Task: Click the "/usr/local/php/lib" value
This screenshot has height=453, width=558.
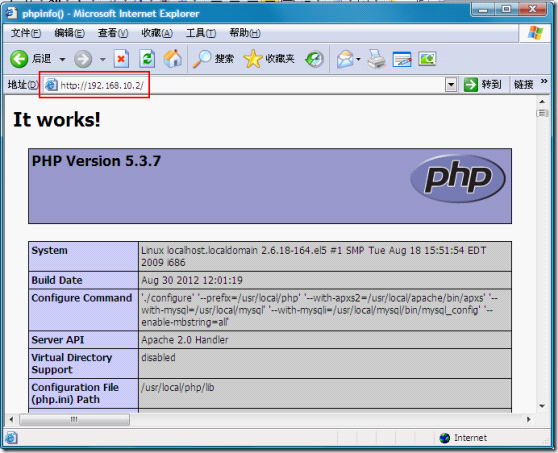Action: coord(178,388)
